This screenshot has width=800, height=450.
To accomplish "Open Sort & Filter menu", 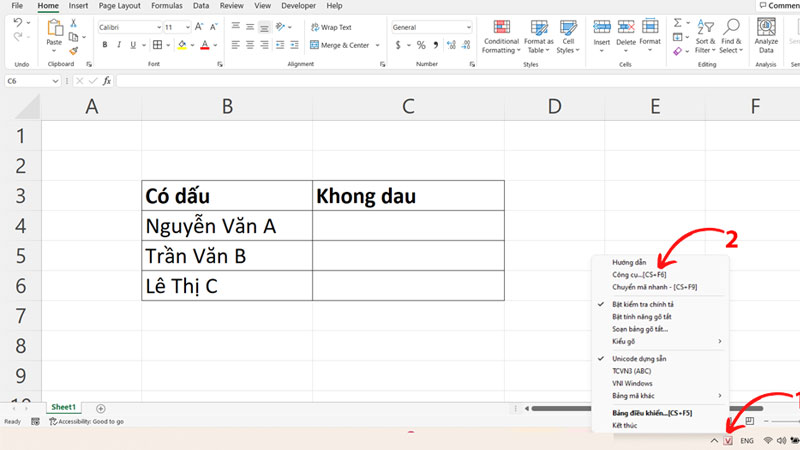I will coord(706,36).
